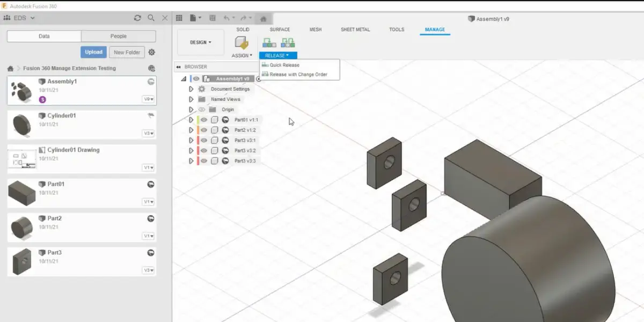
Task: Click the Quick Release toolbar icon
Action: tap(269, 43)
